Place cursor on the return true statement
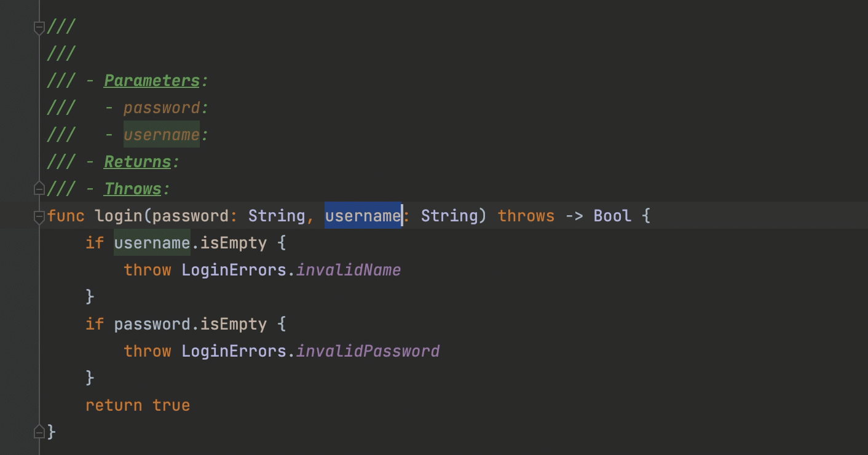The height and width of the screenshot is (455, 868). tap(138, 405)
